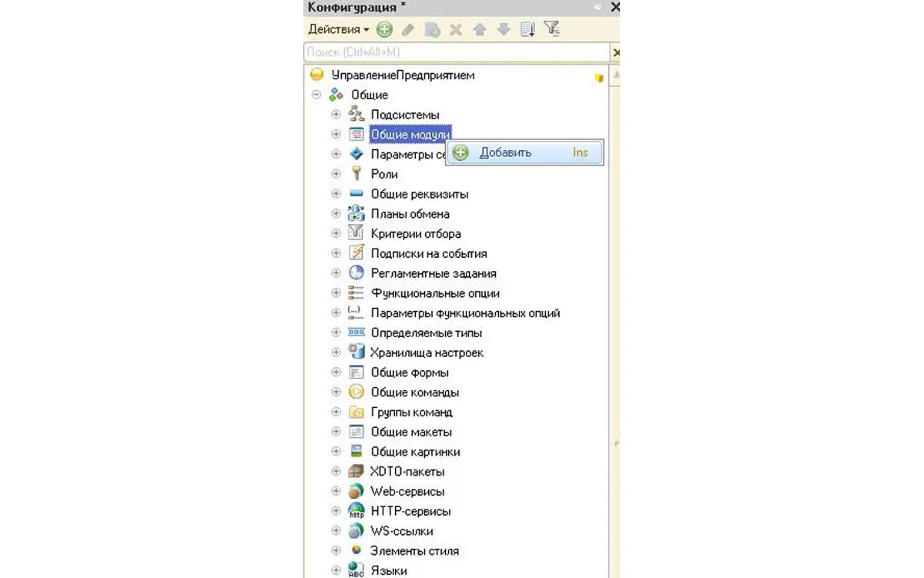Click the Общие colored shapes icon
This screenshot has width=924, height=578.
[336, 95]
